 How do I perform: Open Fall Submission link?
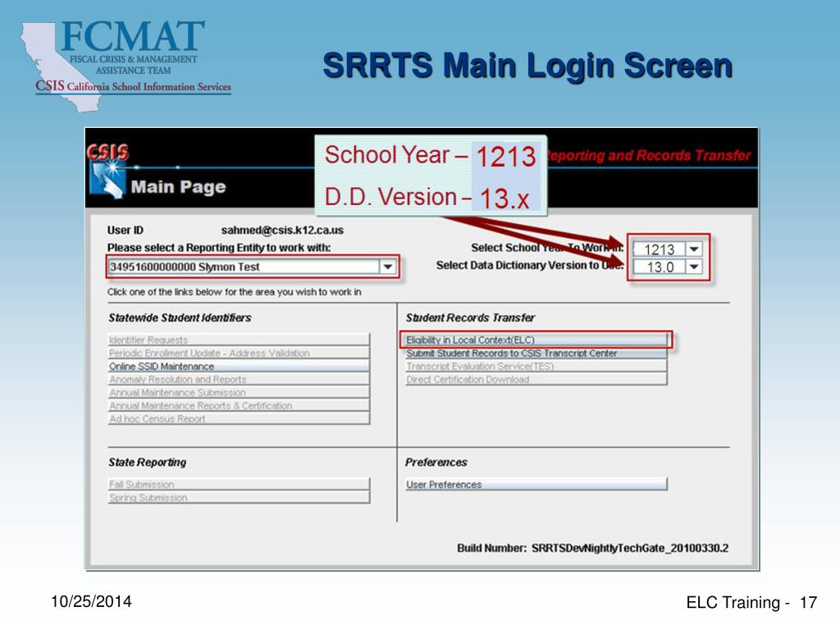[x=239, y=484]
